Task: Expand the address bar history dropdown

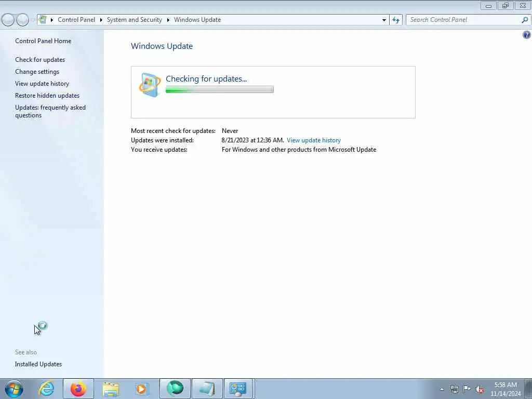Action: pos(384,20)
